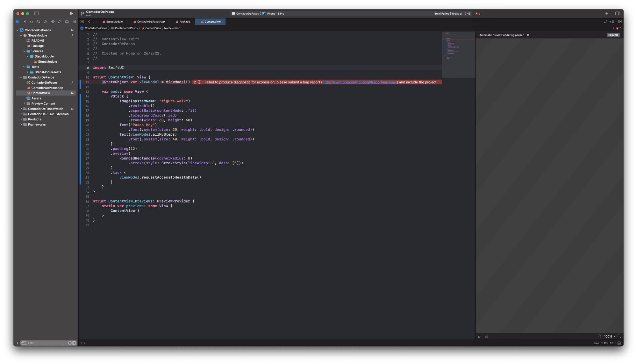Toggle code review changes arrows
The height and width of the screenshot is (364, 637).
point(605,22)
